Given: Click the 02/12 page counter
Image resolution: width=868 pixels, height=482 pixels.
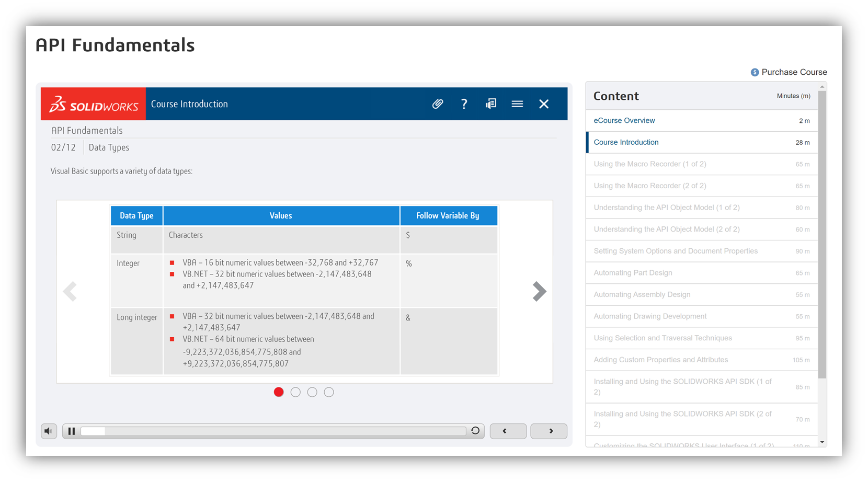Looking at the screenshot, I should (63, 147).
